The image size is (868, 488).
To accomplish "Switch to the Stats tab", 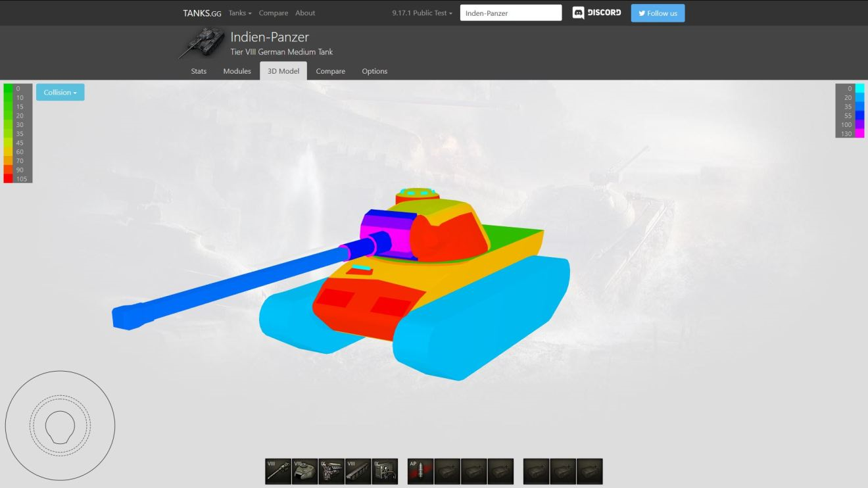I will click(199, 71).
